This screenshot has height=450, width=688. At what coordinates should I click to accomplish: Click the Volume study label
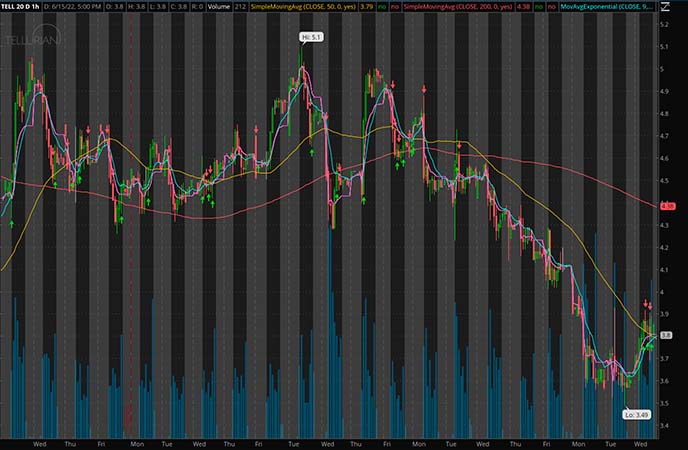(219, 7)
